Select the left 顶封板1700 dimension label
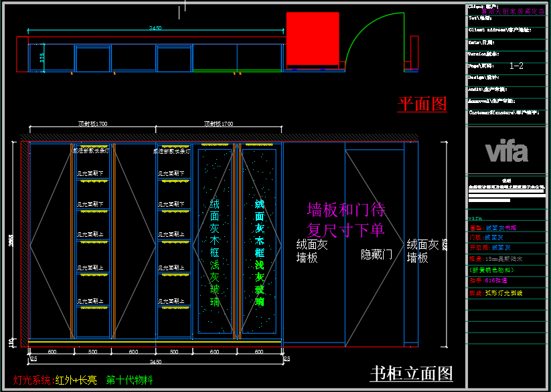The width and height of the screenshot is (551, 392). click(x=92, y=124)
